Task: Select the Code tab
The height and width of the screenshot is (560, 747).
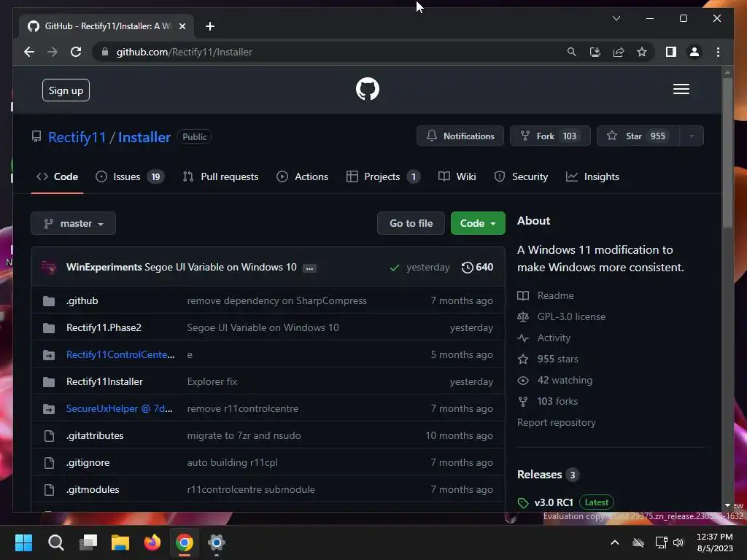Action: (57, 176)
